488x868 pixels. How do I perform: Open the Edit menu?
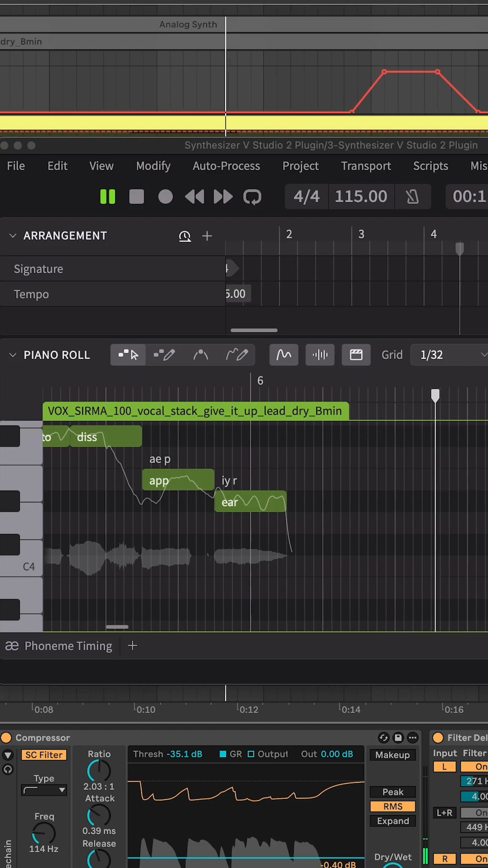point(57,166)
